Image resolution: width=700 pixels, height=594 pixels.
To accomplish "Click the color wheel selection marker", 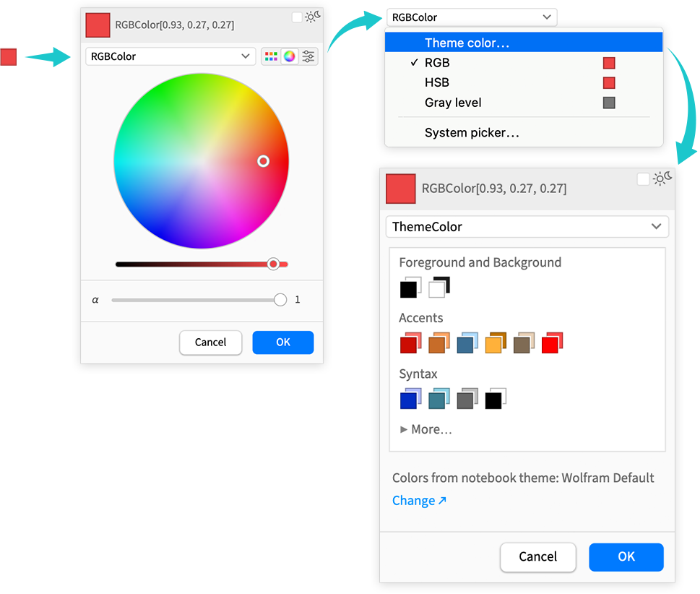I will point(264,160).
